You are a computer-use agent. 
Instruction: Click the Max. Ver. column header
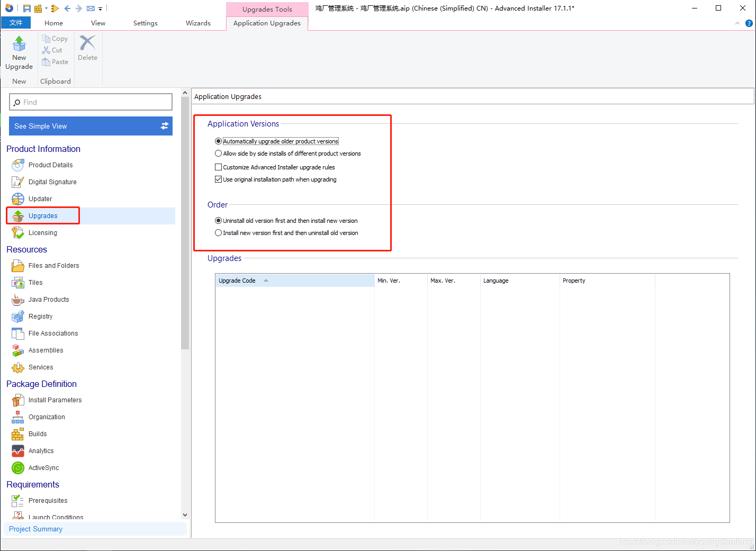(x=454, y=281)
